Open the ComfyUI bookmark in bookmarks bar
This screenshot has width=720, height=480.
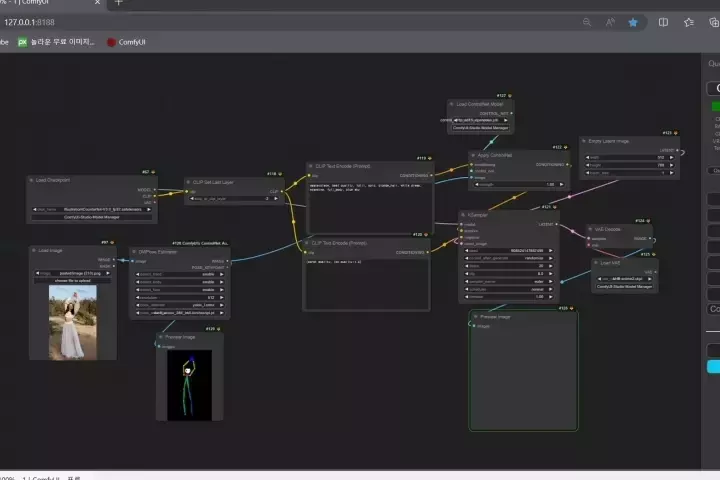coord(126,42)
